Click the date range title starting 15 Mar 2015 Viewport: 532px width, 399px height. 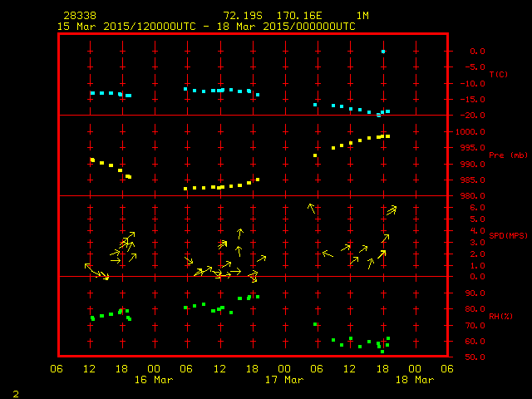pyautogui.click(x=206, y=26)
